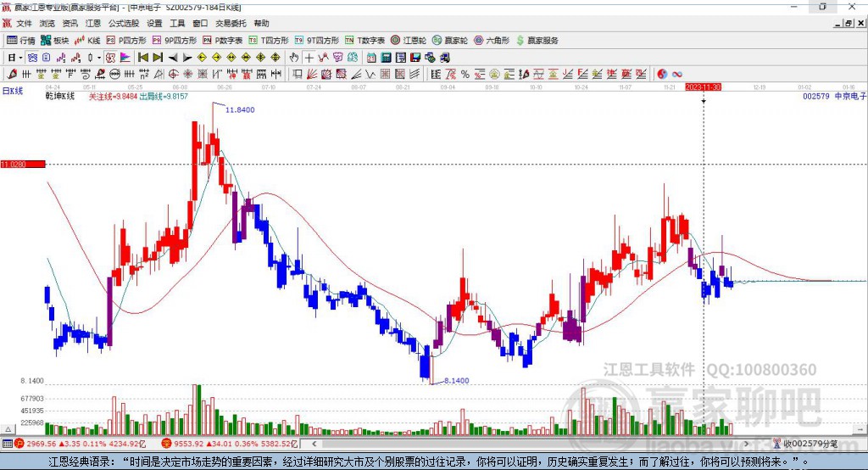Jump to last bar icon
This screenshot has height=470, width=868.
click(158, 58)
